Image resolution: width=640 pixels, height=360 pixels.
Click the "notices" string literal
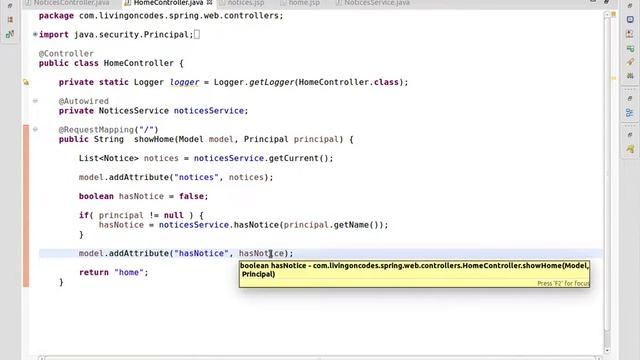point(196,177)
